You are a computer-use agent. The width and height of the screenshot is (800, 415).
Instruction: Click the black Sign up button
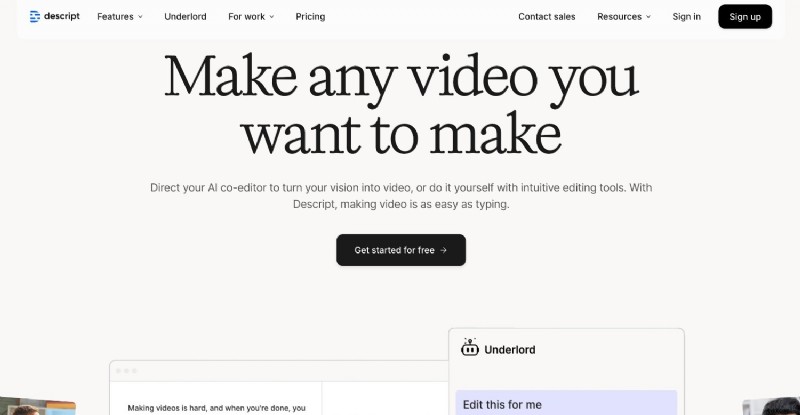745,17
